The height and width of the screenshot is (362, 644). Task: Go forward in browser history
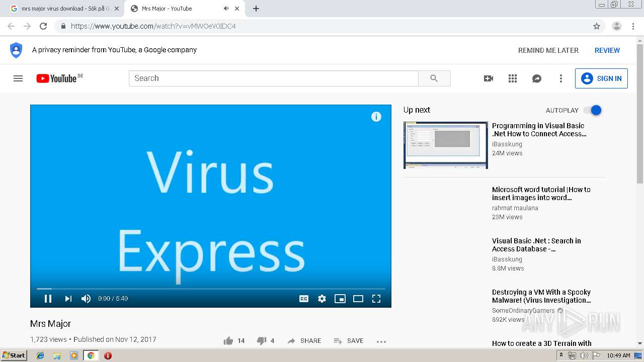[x=27, y=26]
